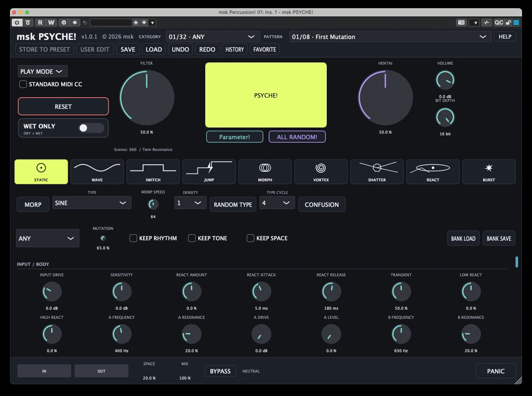The height and width of the screenshot is (396, 532).
Task: Enable KEEP TONE checkbox
Action: (192, 238)
